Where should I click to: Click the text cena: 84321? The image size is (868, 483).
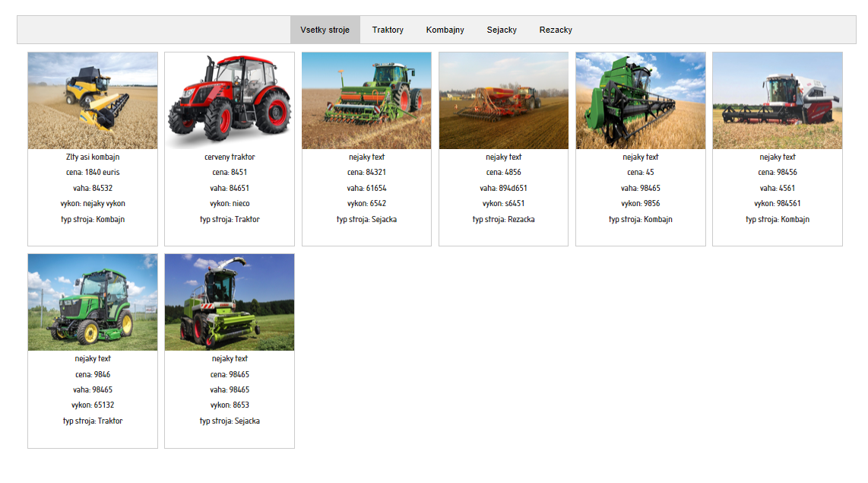point(366,172)
